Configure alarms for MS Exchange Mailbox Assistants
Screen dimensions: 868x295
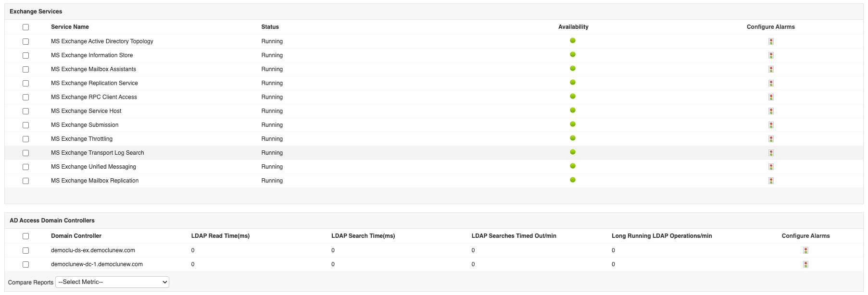click(x=771, y=69)
